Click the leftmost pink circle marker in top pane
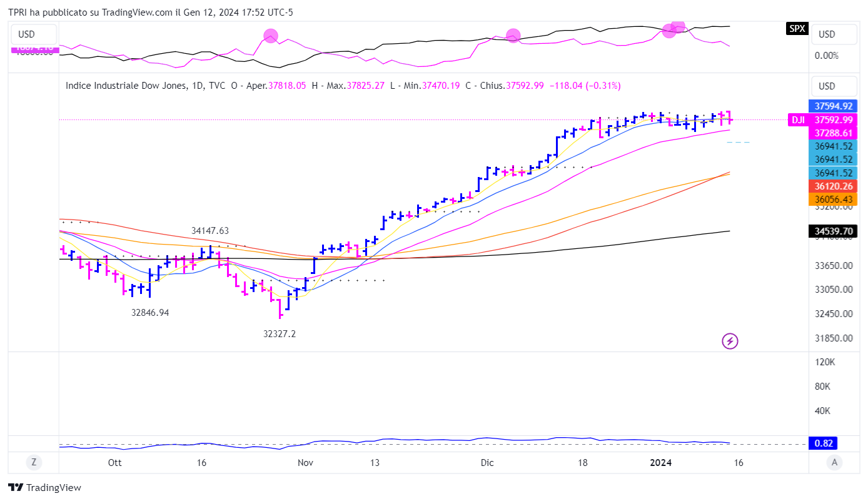The height and width of the screenshot is (501, 868). tap(270, 36)
